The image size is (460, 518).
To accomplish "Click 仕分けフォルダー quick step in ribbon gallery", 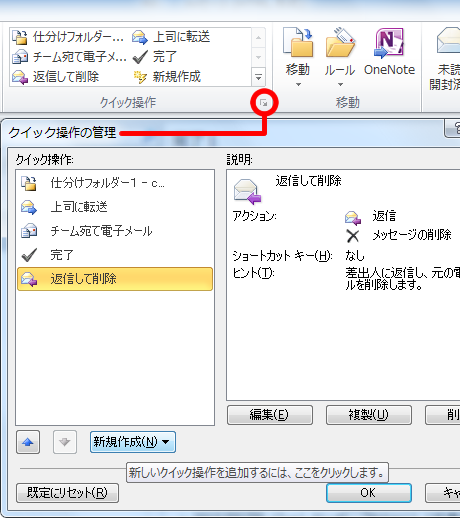I will coord(68,37).
